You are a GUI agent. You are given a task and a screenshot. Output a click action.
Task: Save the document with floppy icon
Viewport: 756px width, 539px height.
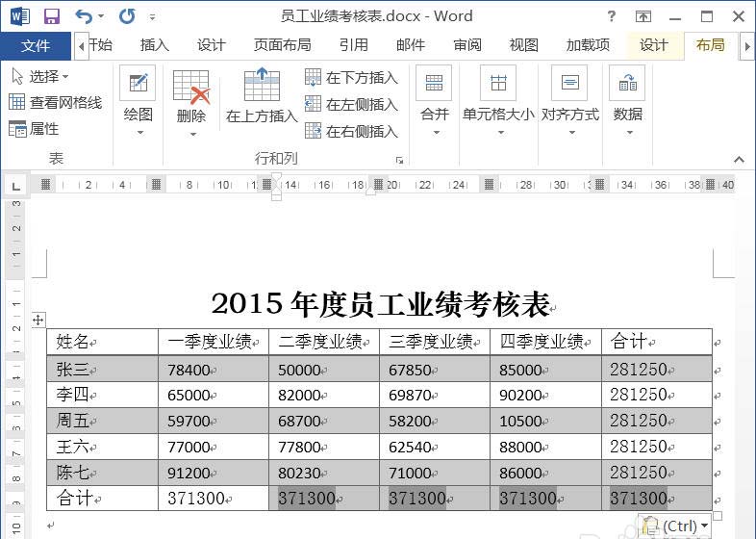click(52, 16)
